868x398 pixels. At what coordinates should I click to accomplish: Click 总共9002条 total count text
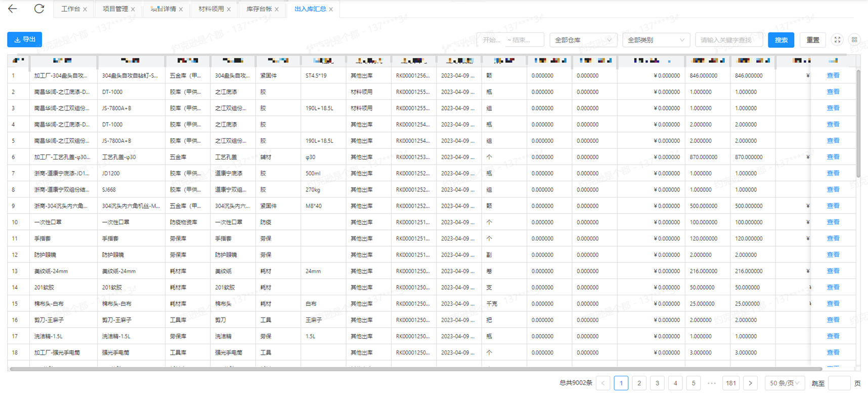pos(576,383)
